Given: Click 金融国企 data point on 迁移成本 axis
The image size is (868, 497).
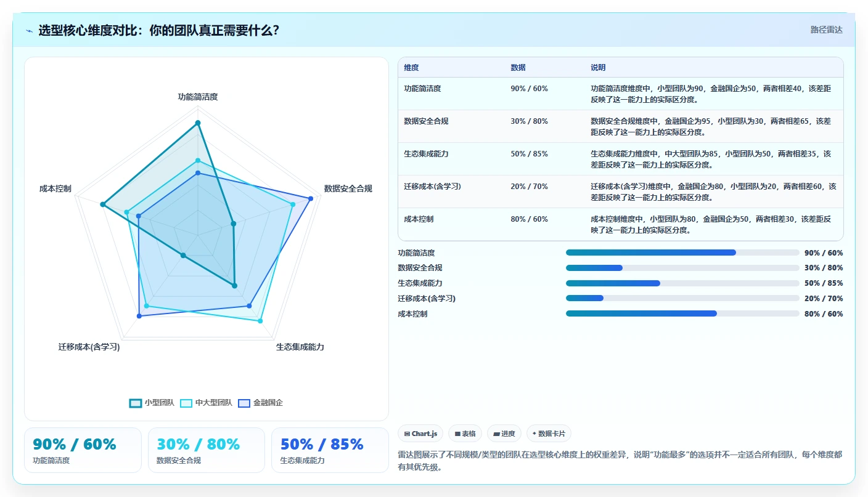Looking at the screenshot, I should (x=139, y=316).
